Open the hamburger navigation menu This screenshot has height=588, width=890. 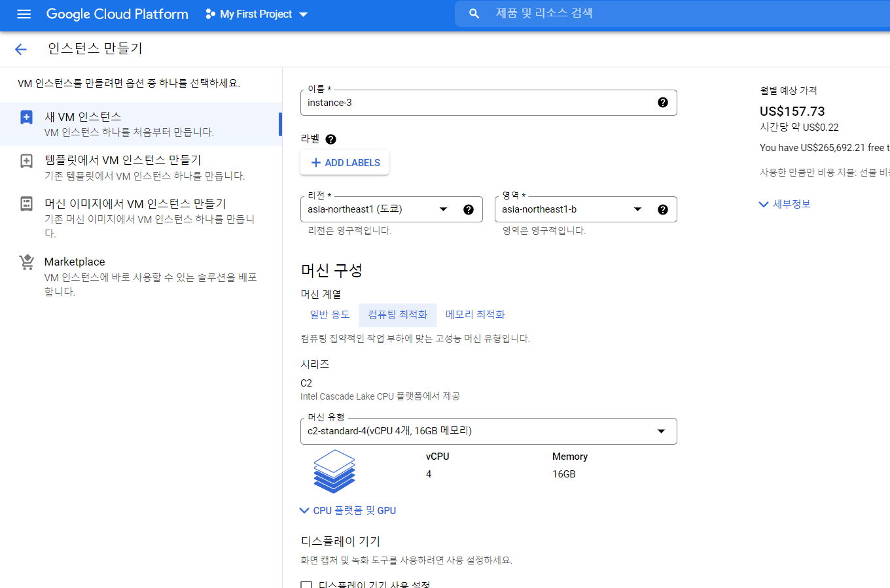[24, 14]
